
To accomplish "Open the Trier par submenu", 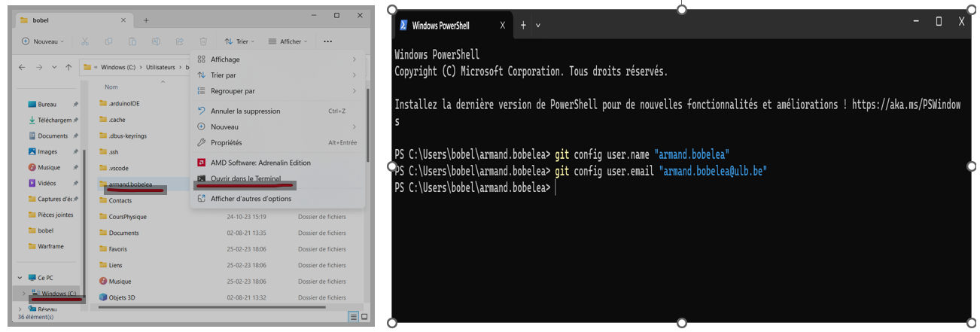I will click(x=277, y=75).
